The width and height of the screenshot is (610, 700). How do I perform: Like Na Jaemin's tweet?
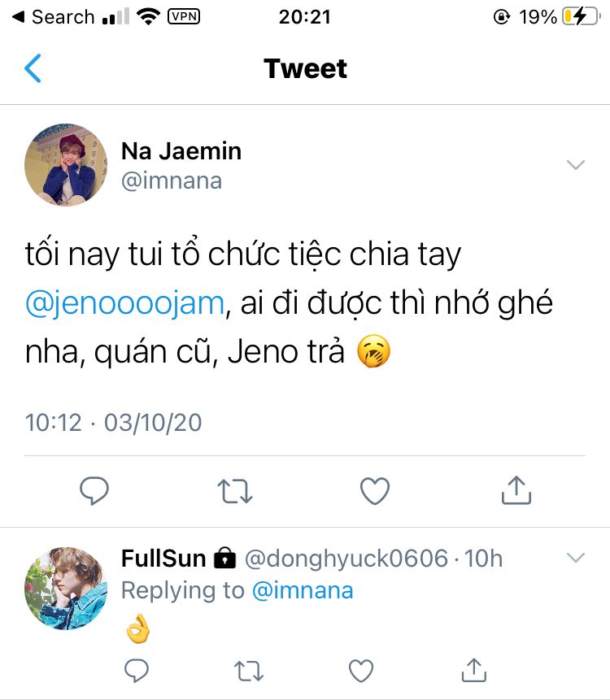click(x=375, y=490)
